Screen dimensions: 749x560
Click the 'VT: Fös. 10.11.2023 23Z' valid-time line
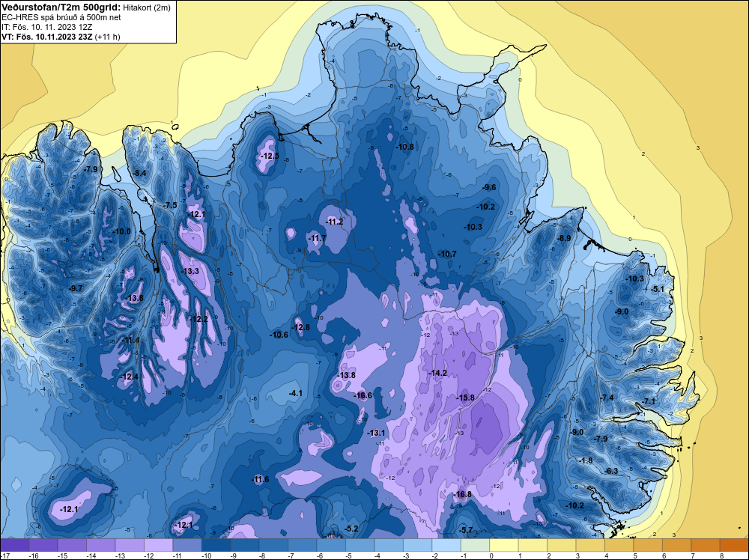(47, 37)
